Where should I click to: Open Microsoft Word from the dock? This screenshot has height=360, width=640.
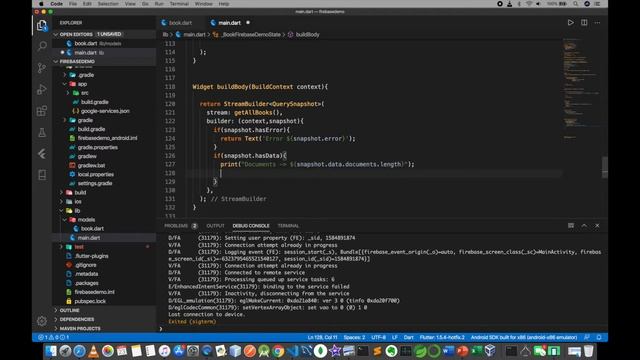pyautogui.click(x=448, y=351)
